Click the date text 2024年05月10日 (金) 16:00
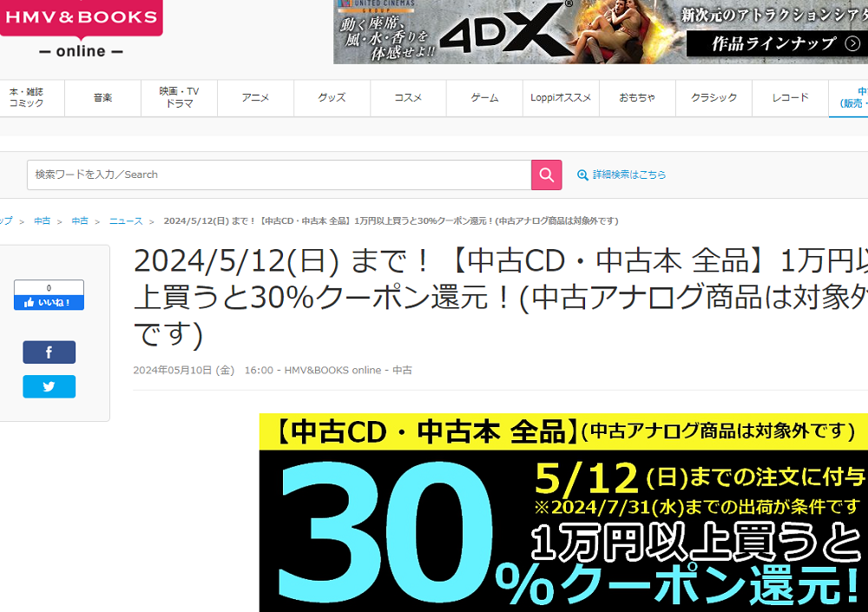The height and width of the screenshot is (612, 868). pyautogui.click(x=203, y=370)
